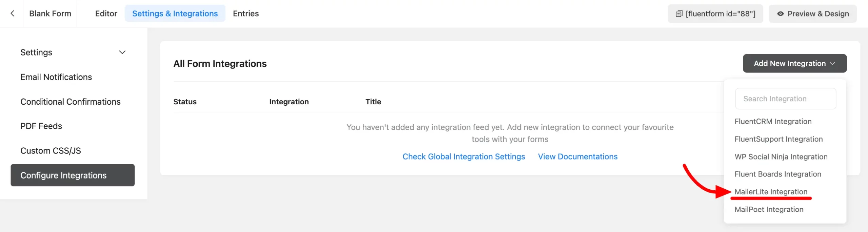868x232 pixels.
Task: Expand the Settings sidebar chevron
Action: click(x=122, y=52)
